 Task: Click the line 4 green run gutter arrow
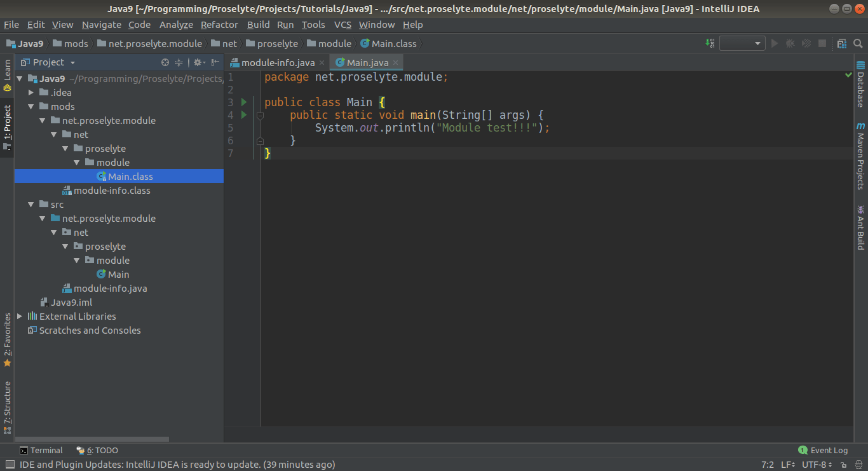244,115
